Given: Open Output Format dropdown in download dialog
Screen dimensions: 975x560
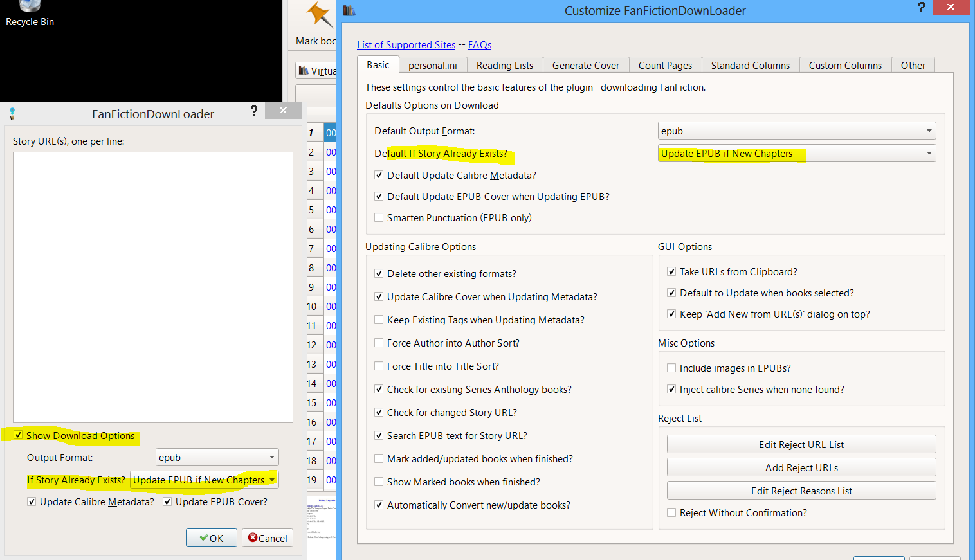Looking at the screenshot, I should pyautogui.click(x=217, y=457).
